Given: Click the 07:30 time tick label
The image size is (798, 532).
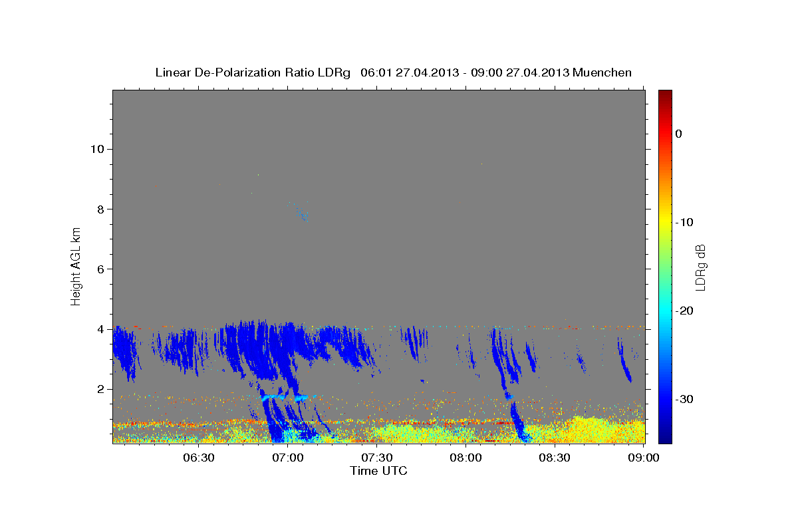Looking at the screenshot, I should tap(377, 458).
